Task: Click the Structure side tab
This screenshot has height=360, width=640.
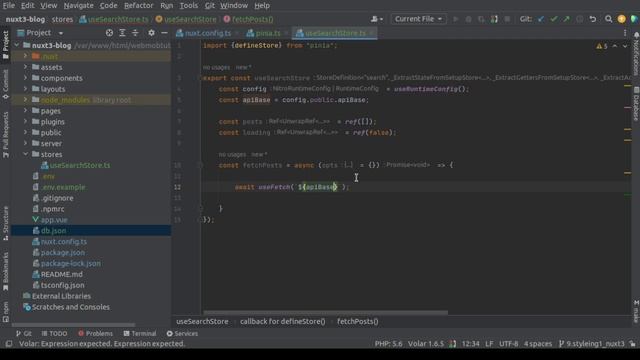Action: [x=5, y=223]
